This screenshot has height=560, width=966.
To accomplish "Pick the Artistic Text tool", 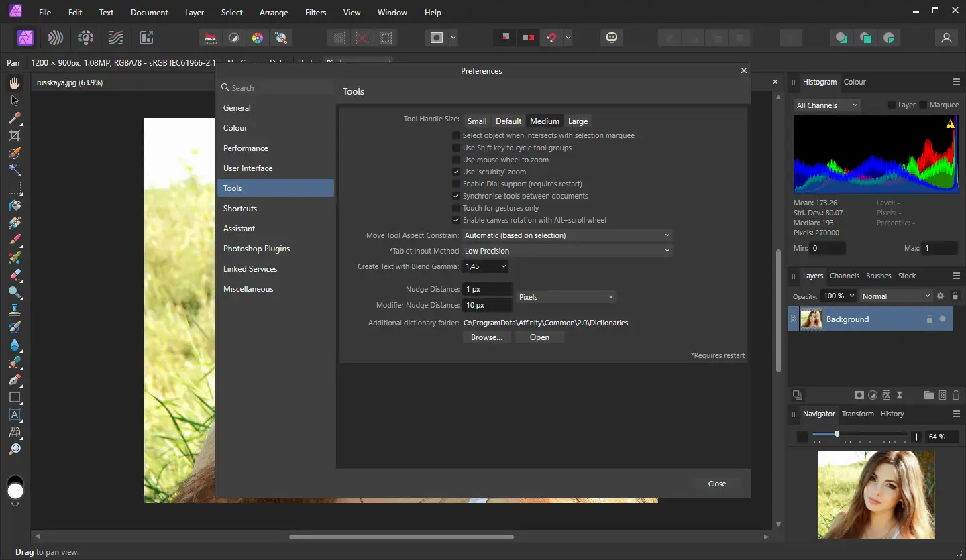I will tap(15, 415).
